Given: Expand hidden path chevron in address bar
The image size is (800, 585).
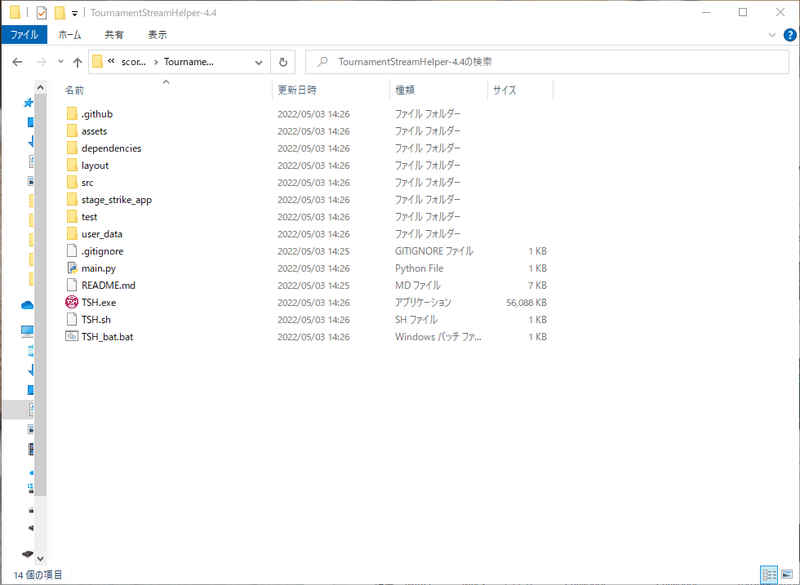Looking at the screenshot, I should pyautogui.click(x=111, y=61).
